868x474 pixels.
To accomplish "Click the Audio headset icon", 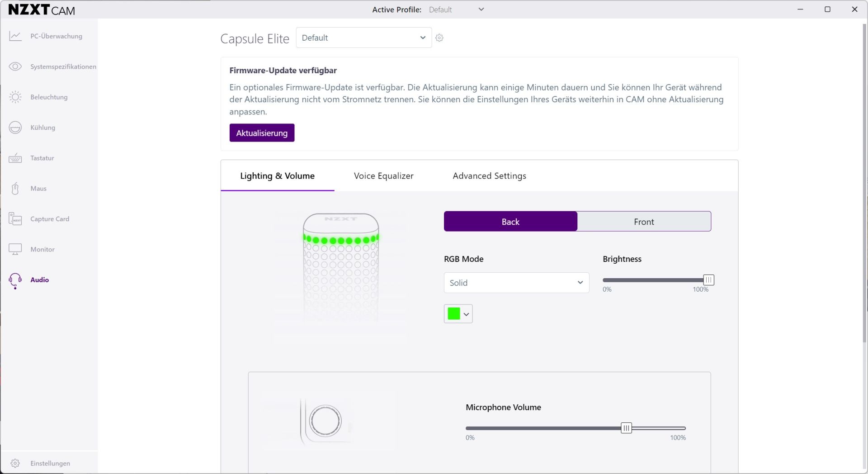I will point(15,280).
